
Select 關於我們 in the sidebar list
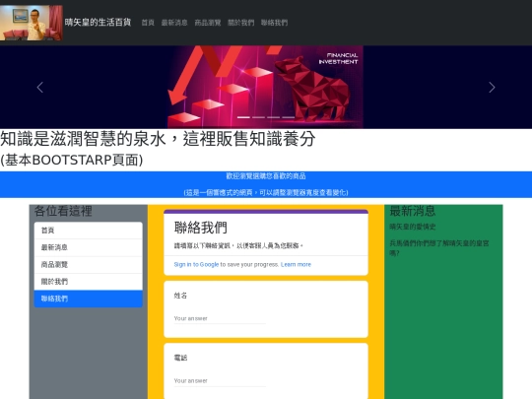click(89, 282)
